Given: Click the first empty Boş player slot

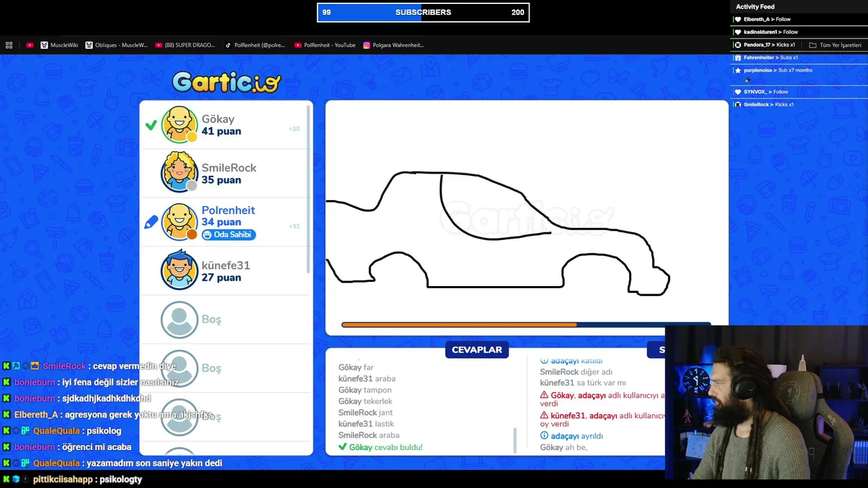Looking at the screenshot, I should (x=226, y=319).
